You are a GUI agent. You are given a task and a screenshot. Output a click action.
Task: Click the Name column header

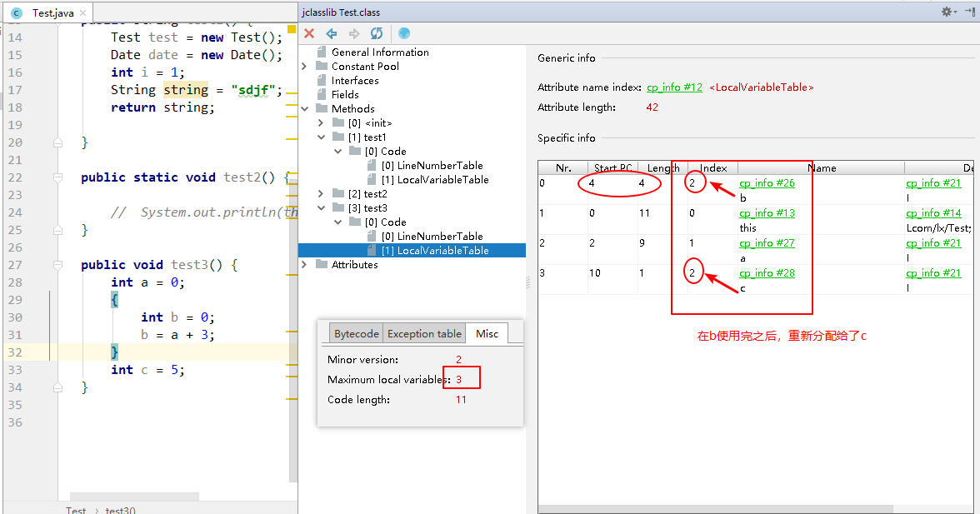tap(822, 168)
